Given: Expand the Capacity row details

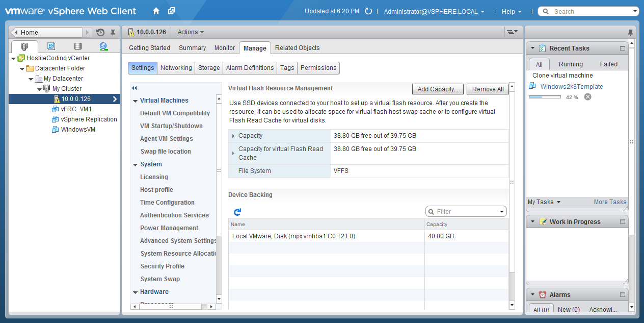Looking at the screenshot, I should pyautogui.click(x=233, y=136).
